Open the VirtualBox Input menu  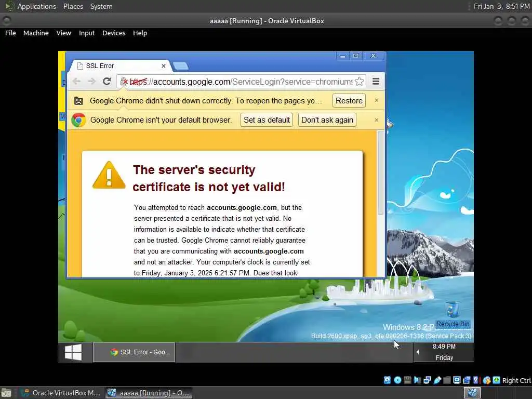coord(87,33)
